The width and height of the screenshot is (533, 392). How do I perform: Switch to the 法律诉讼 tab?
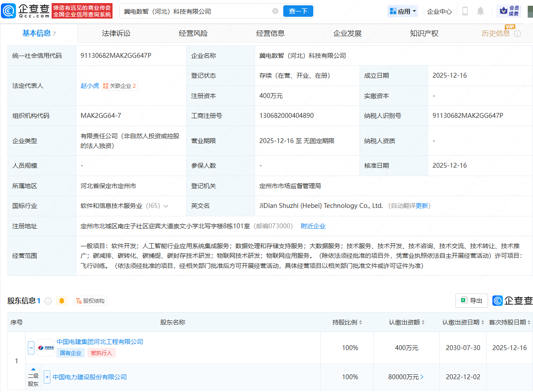pyautogui.click(x=116, y=33)
